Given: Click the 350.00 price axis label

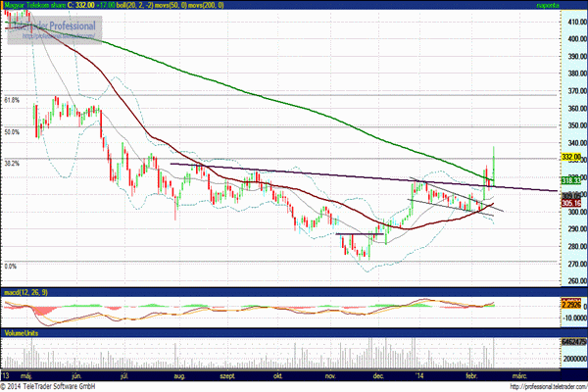Looking at the screenshot, I should pos(577,125).
